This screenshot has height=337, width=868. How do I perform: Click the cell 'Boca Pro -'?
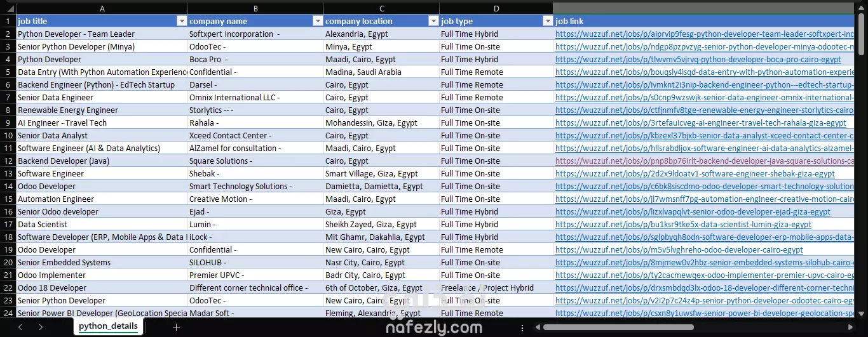(255, 59)
